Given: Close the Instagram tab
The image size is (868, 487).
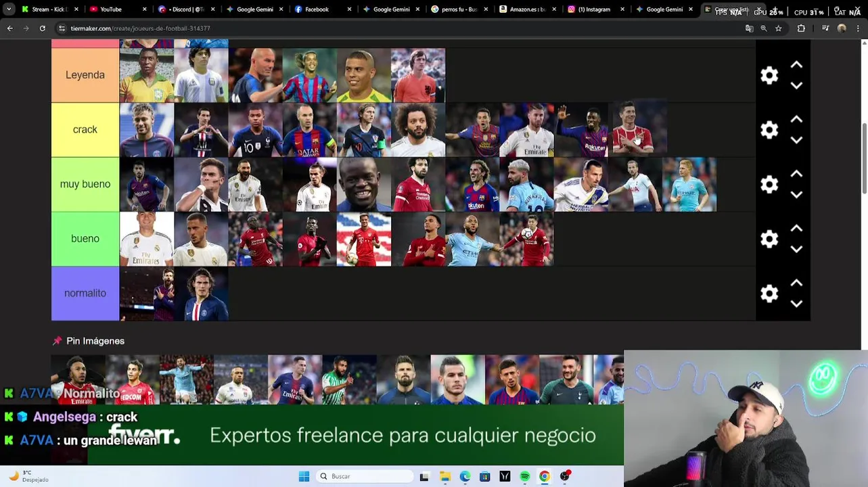Looking at the screenshot, I should tap(622, 9).
